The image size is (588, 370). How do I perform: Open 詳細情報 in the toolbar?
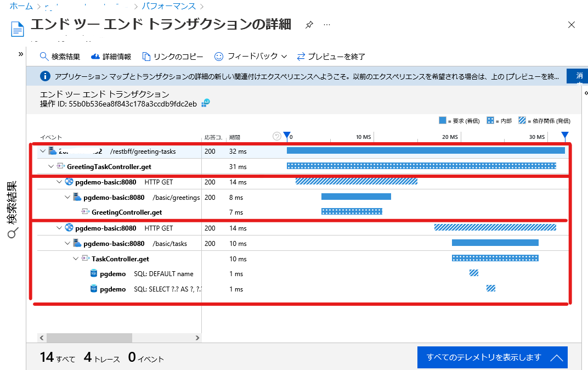[111, 57]
